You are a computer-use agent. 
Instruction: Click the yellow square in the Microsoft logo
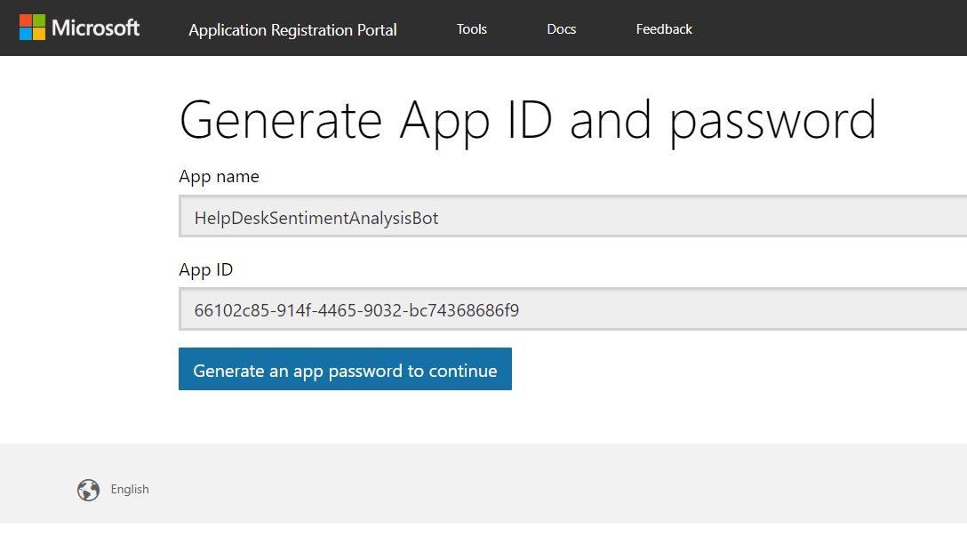(39, 35)
